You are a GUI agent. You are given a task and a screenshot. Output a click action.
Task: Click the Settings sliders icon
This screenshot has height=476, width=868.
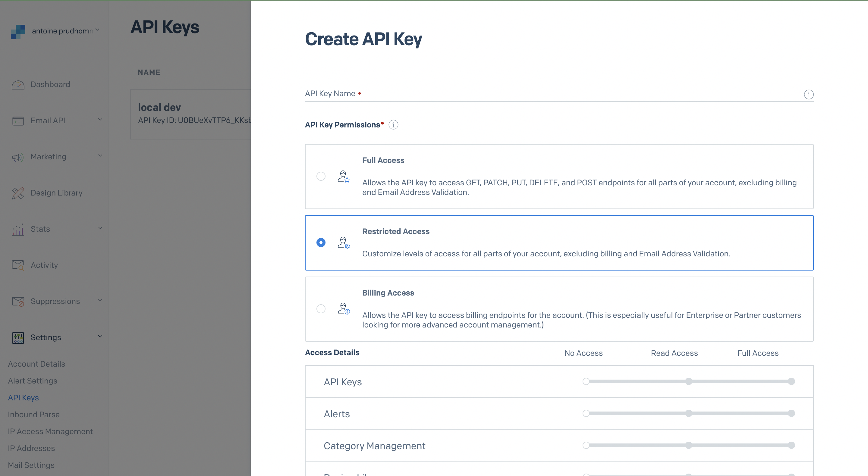(18, 337)
